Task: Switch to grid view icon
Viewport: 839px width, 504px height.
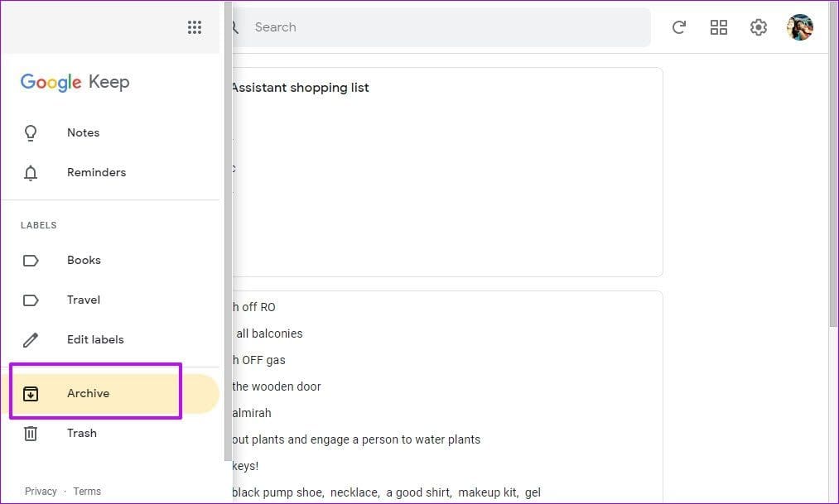Action: coord(719,27)
